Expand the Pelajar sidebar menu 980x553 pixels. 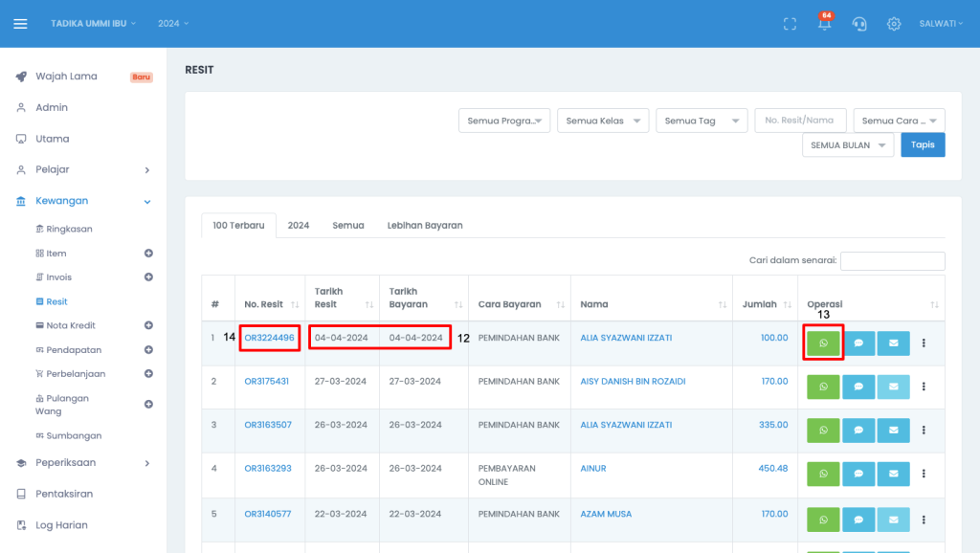(x=83, y=169)
